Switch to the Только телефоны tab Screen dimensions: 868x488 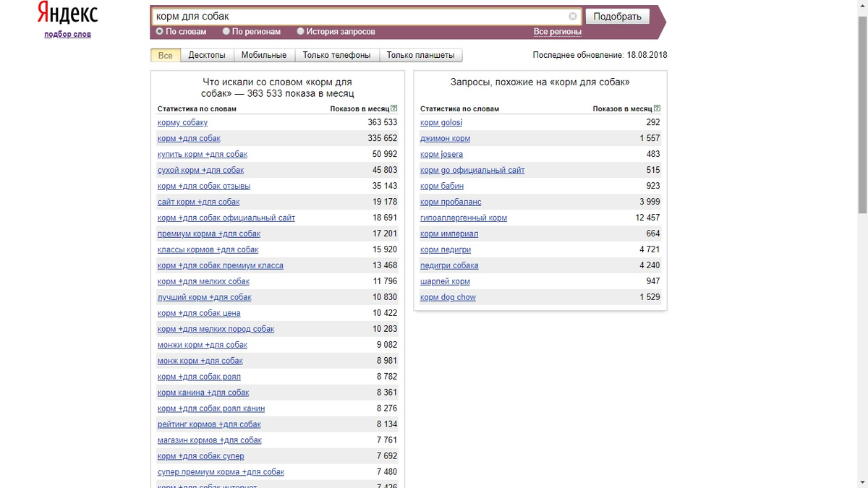click(x=336, y=55)
